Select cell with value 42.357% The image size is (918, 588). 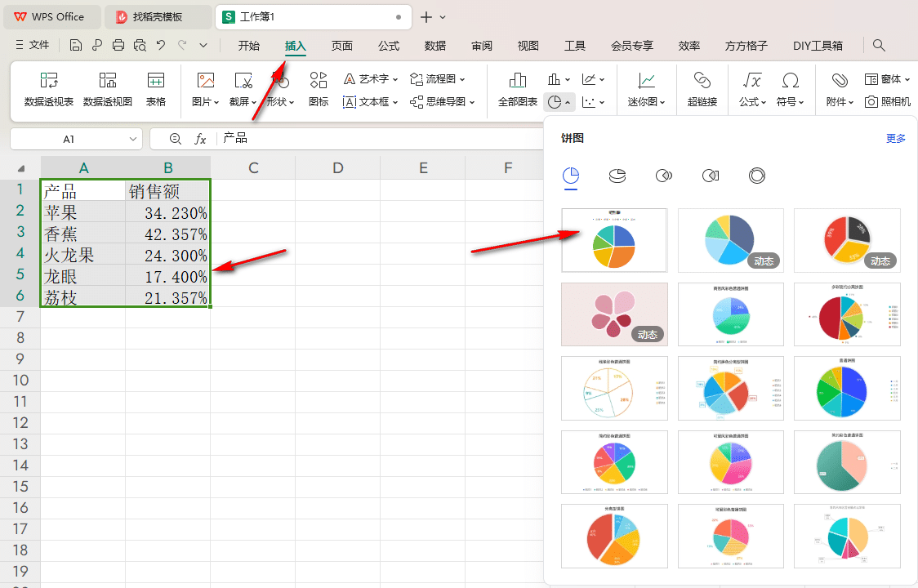[167, 233]
